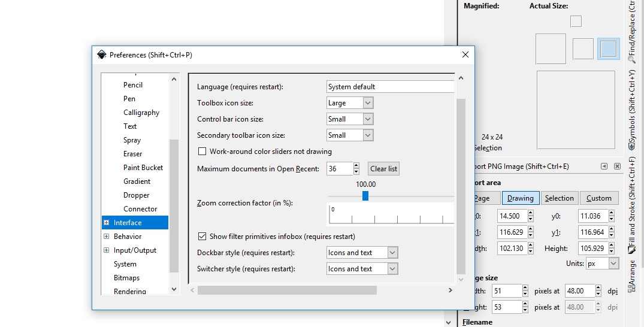Toggle the Drawing export area button
The height and width of the screenshot is (327, 644).
pyautogui.click(x=520, y=198)
